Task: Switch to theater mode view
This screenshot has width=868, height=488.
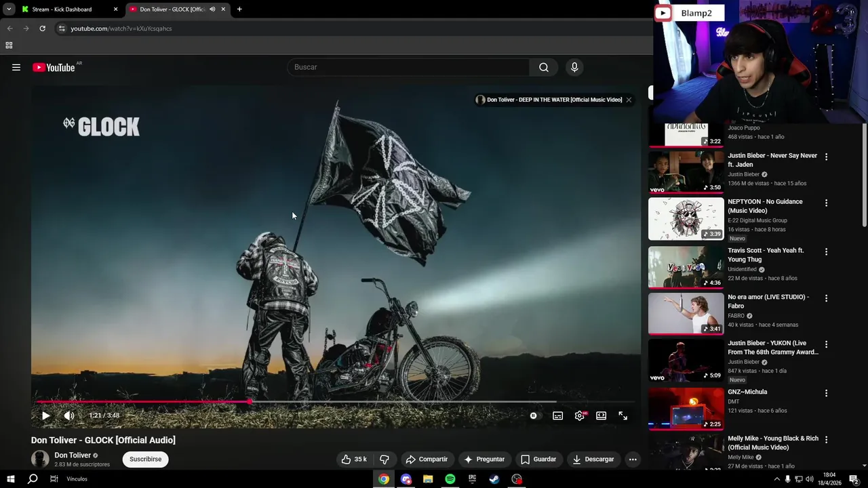Action: [601, 415]
